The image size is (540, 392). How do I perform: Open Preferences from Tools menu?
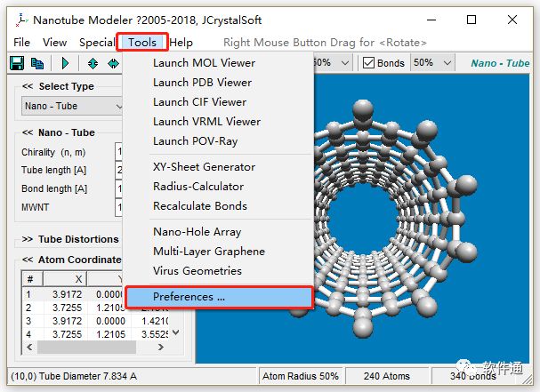(219, 297)
